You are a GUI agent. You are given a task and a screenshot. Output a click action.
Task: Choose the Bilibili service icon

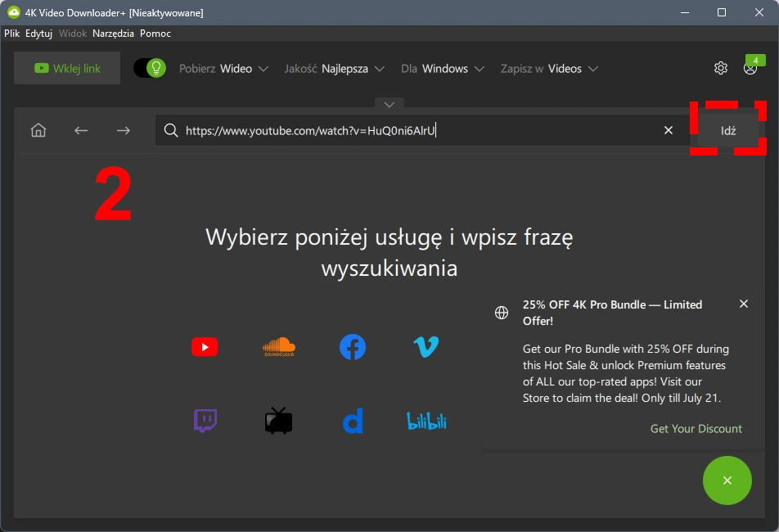point(426,421)
